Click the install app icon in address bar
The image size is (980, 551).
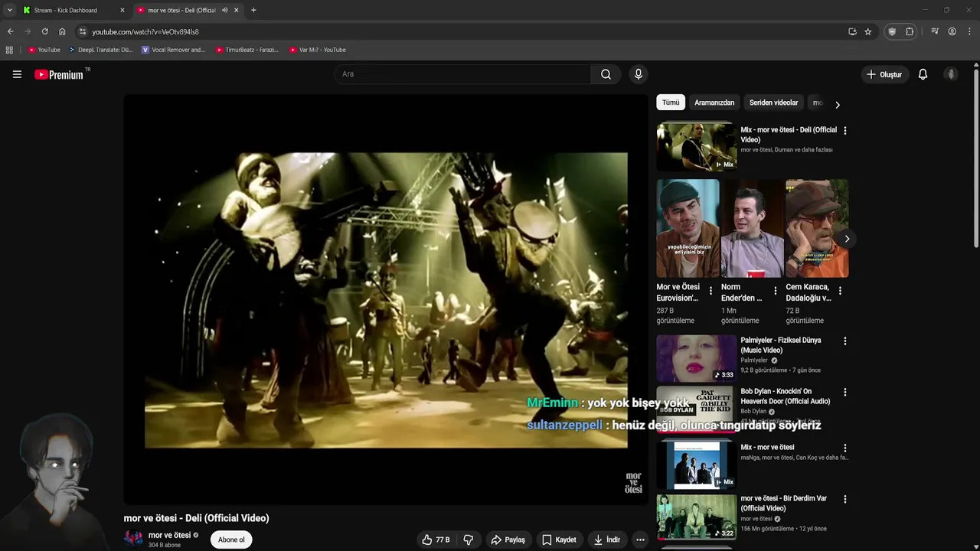pos(852,31)
